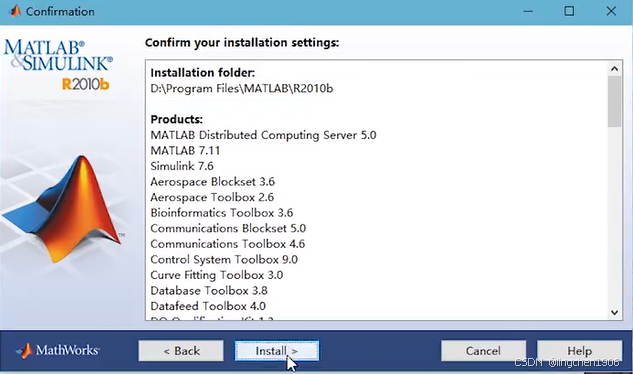Click the Install button
This screenshot has width=633, height=374.
[277, 351]
